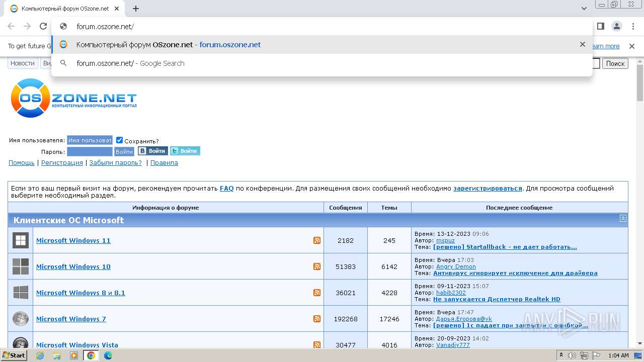Screen dimensions: 644x362
Task: Click the OSzone.net logo
Action: pyautogui.click(x=74, y=98)
